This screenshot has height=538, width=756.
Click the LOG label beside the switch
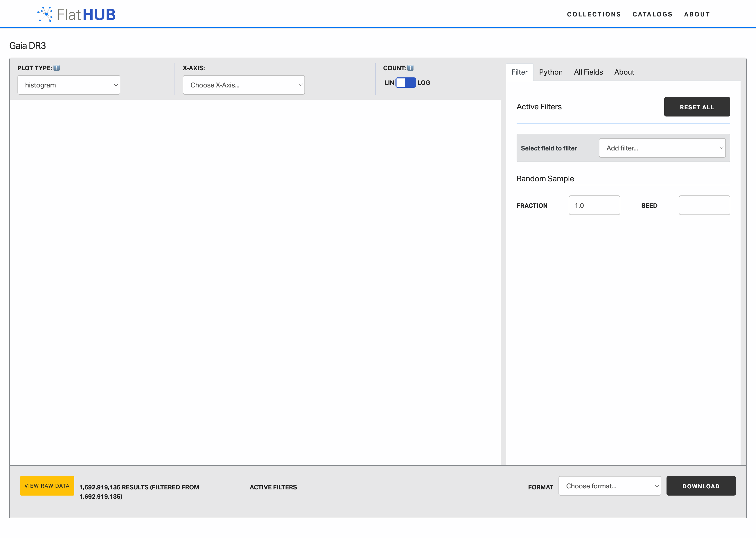[424, 83]
